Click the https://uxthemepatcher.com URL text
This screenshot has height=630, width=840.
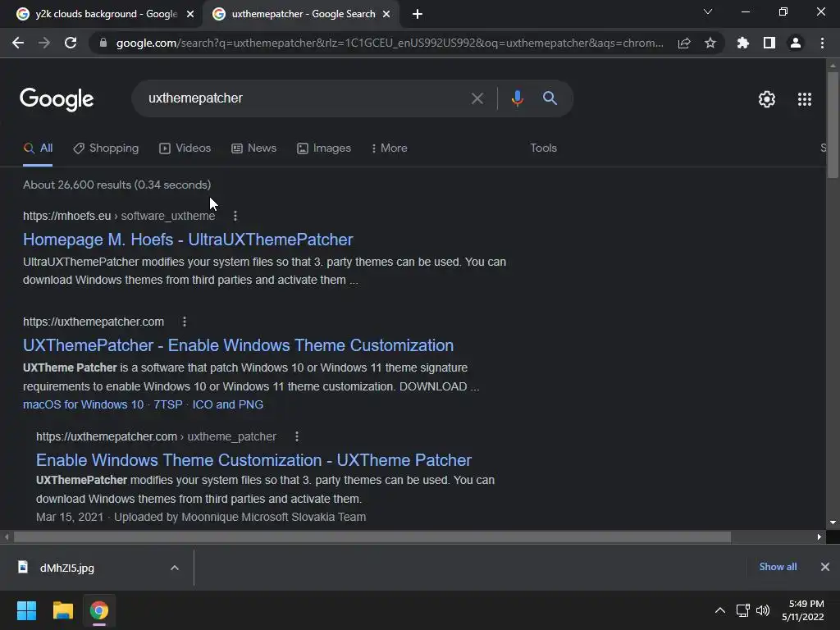tap(94, 322)
